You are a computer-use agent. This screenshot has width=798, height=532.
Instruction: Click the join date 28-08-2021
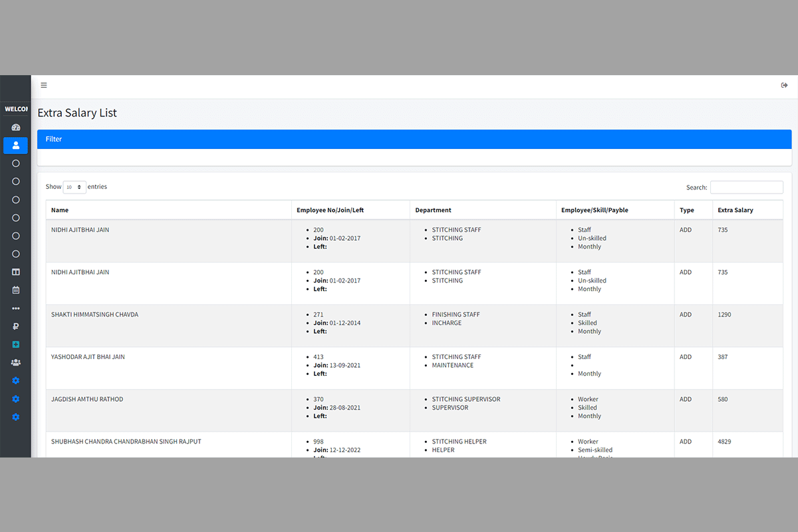(x=345, y=408)
